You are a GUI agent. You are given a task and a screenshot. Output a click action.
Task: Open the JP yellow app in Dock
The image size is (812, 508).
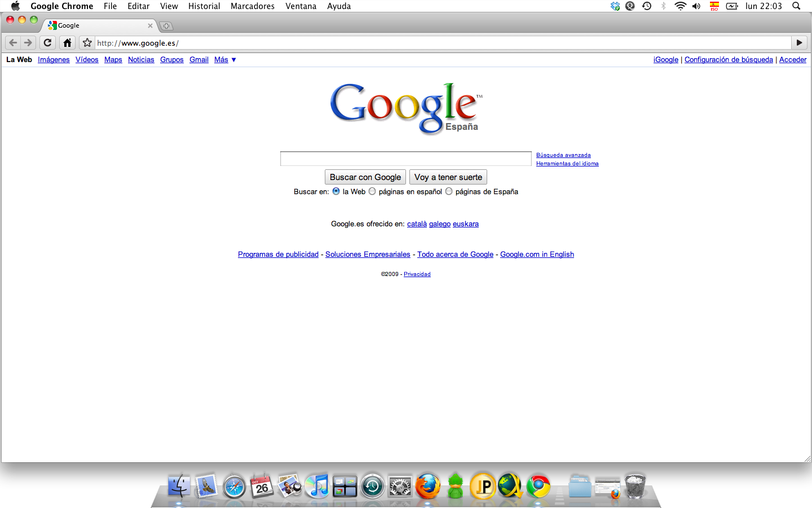tap(483, 486)
